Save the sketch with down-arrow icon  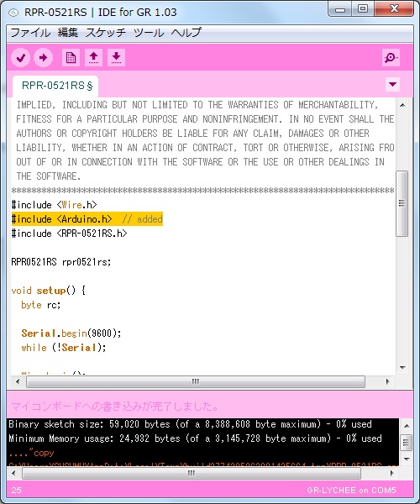[x=116, y=58]
